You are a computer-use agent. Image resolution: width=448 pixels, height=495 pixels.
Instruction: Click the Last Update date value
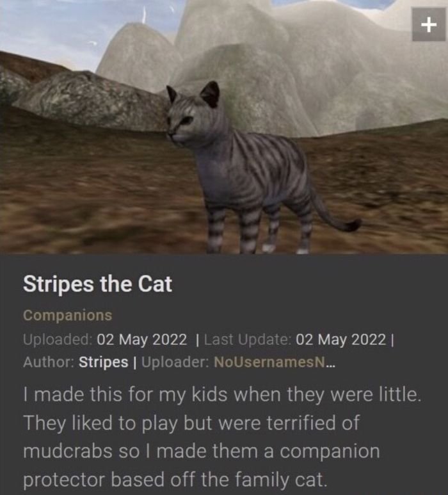(x=341, y=339)
